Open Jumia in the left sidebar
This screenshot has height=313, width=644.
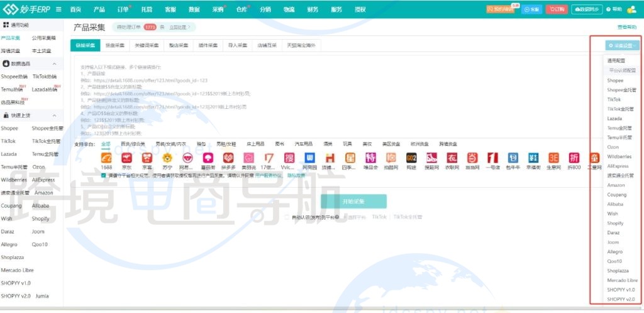click(x=42, y=296)
